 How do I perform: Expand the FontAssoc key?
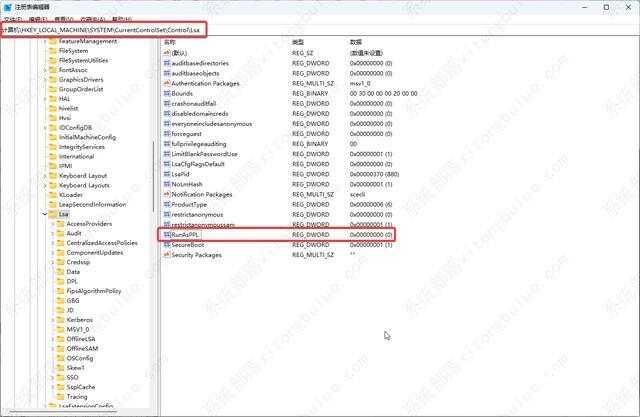[45, 70]
